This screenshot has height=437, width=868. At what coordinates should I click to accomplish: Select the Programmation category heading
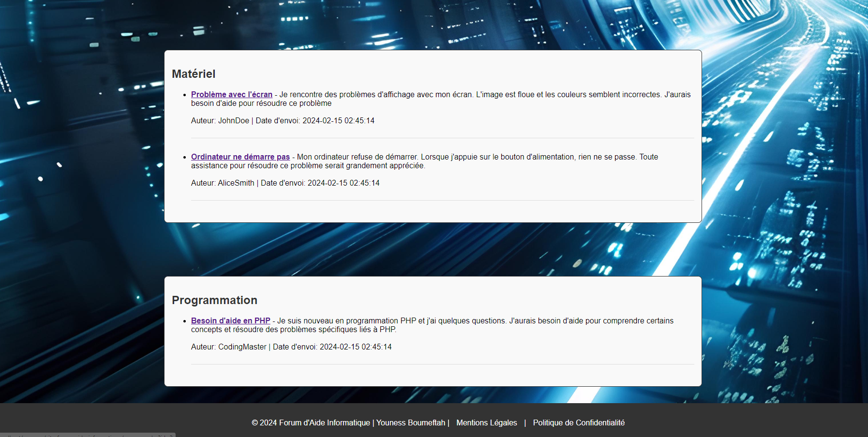click(x=214, y=300)
